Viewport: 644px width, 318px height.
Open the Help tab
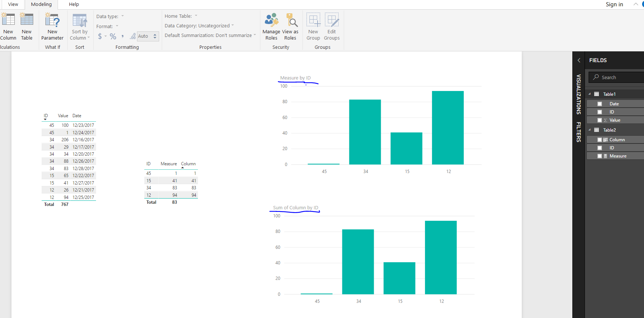coord(74,4)
